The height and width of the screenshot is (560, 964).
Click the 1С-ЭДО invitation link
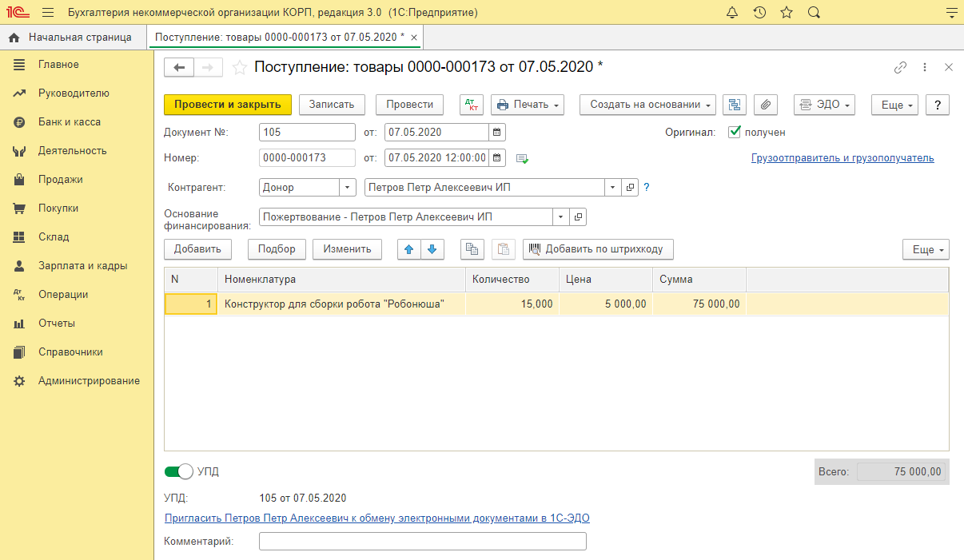pyautogui.click(x=377, y=518)
